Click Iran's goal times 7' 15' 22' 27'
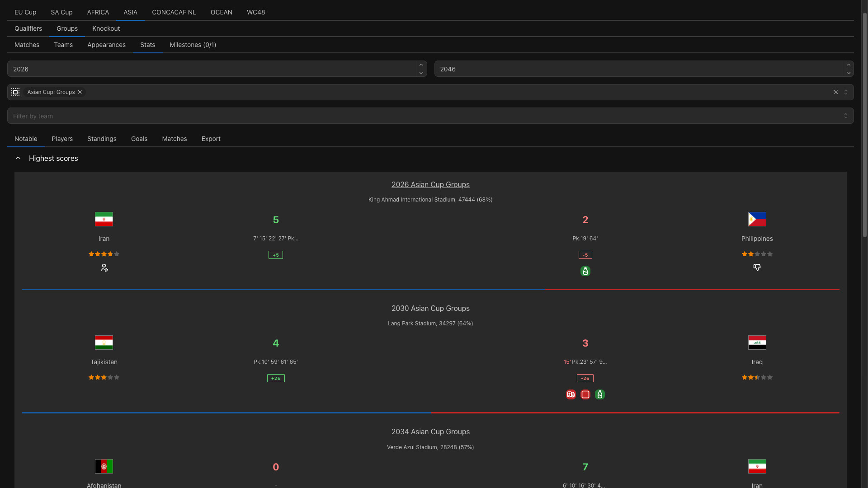Viewport: 868px width, 488px height. pos(276,238)
